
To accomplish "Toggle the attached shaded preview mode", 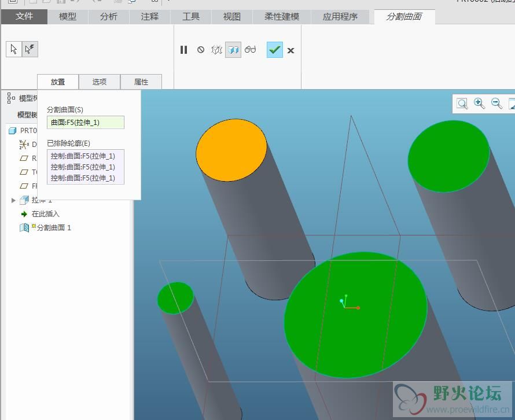I will [233, 50].
